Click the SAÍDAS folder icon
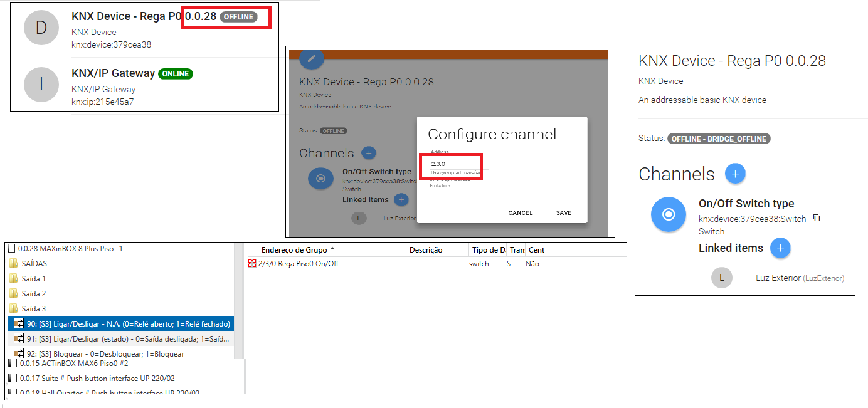Screen dimensions: 868x408 [13, 264]
